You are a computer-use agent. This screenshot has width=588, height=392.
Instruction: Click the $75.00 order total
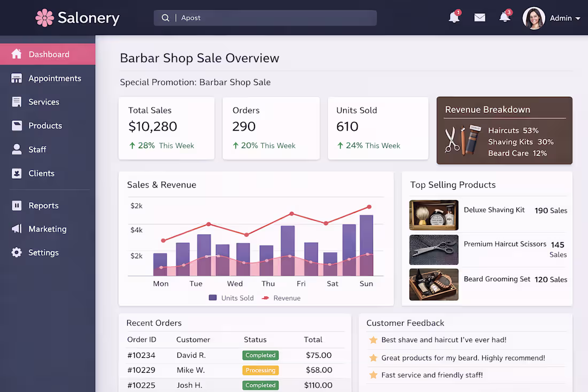[x=319, y=355]
